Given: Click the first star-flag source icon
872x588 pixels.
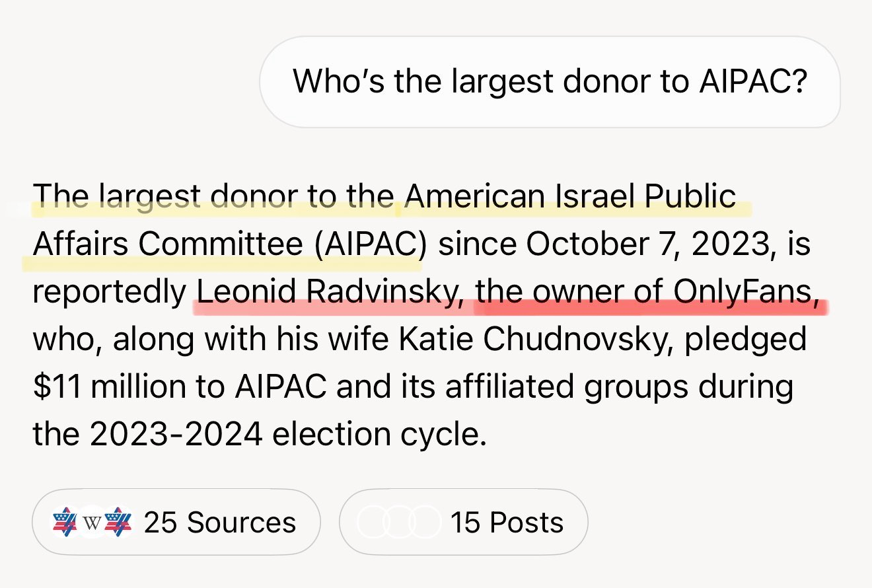Looking at the screenshot, I should (65, 523).
